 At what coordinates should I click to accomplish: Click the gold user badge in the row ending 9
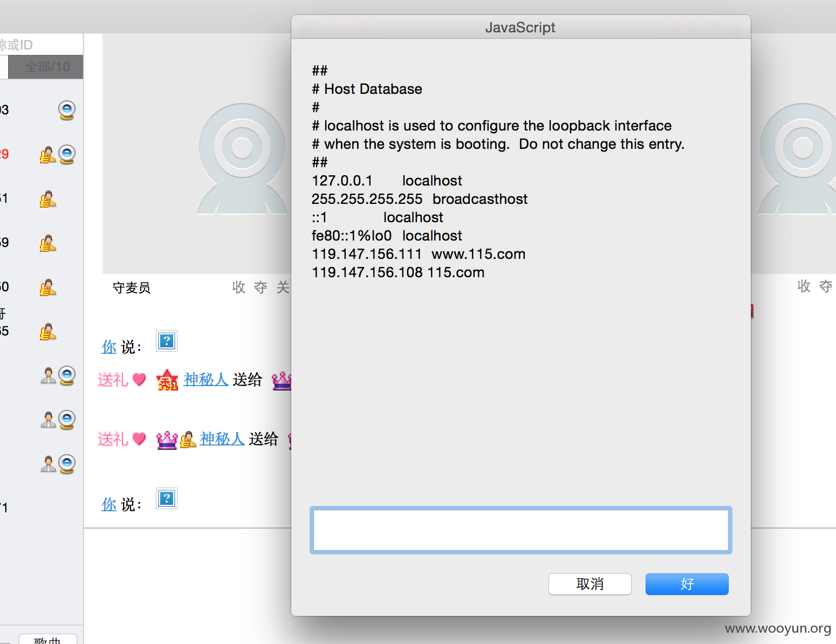click(47, 243)
